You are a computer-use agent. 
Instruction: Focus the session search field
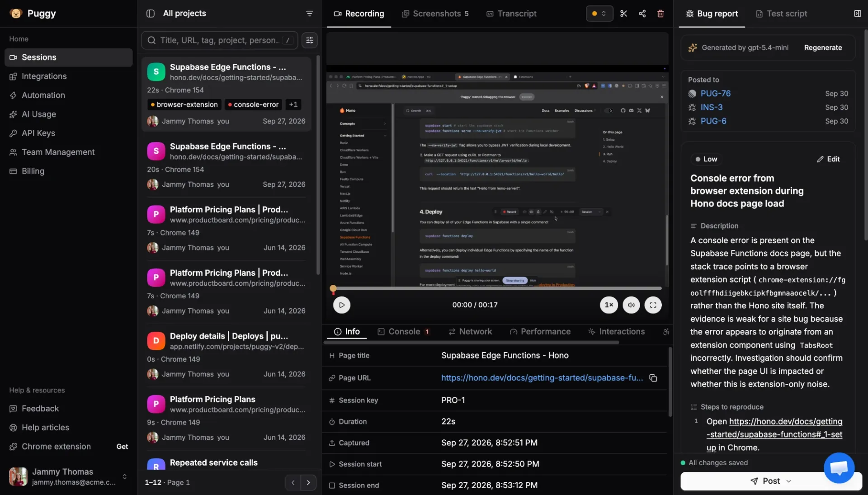(x=220, y=40)
